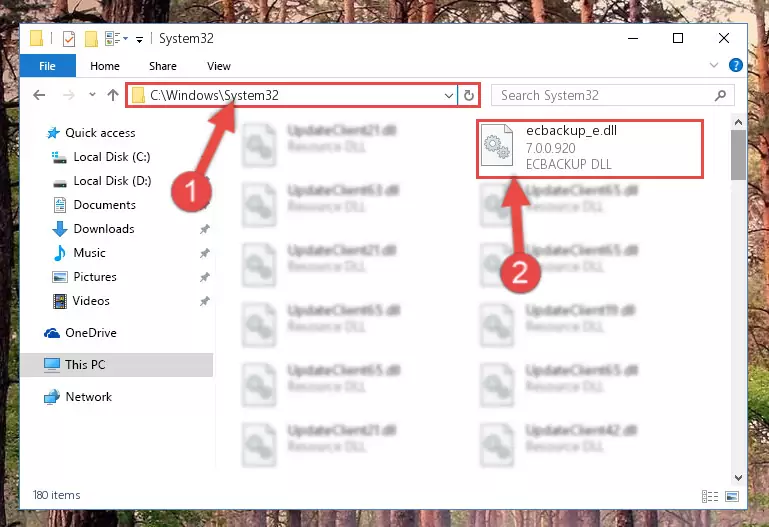Open the File menu
Screen dimensions: 769x527
[48, 66]
